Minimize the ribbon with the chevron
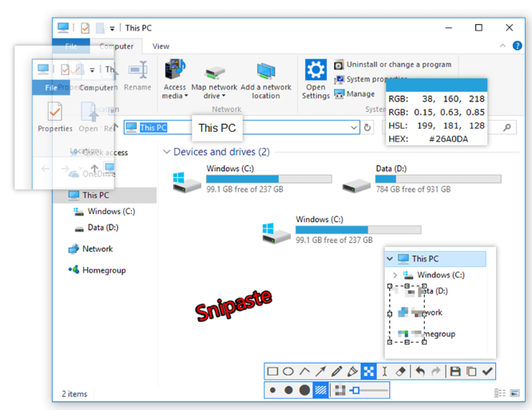532x410 pixels. (502, 46)
